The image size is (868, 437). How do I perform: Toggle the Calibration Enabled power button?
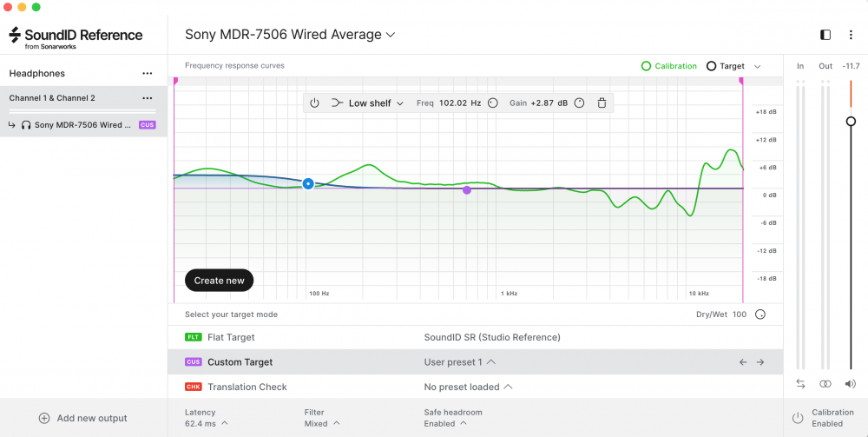[x=797, y=418]
